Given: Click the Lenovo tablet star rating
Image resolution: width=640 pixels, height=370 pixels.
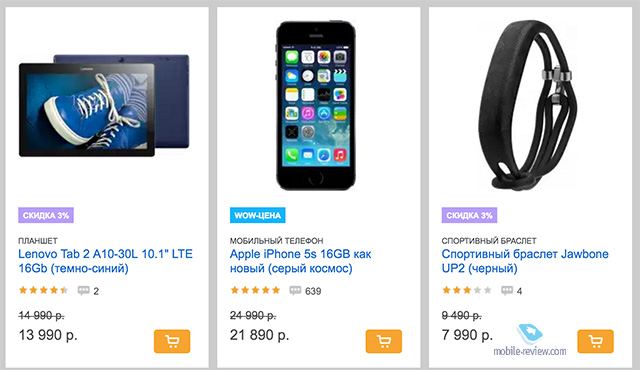Looking at the screenshot, I should coord(43,290).
